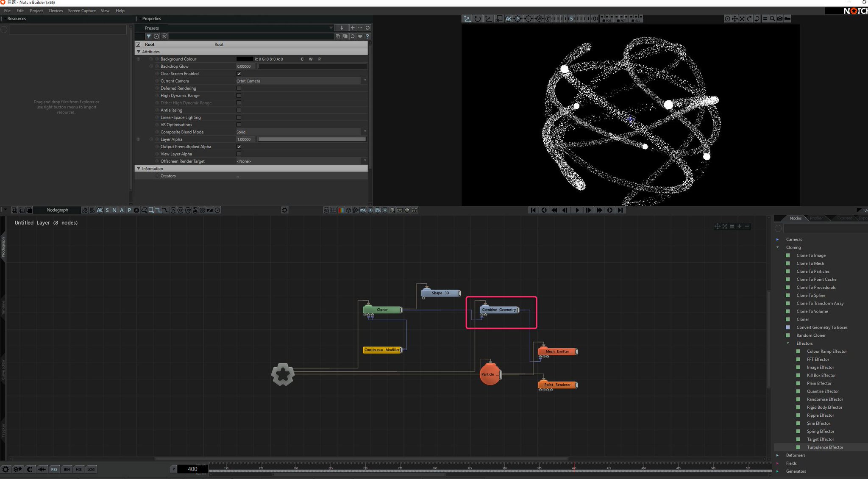Enable the Deferred Rendering checkbox

[239, 88]
